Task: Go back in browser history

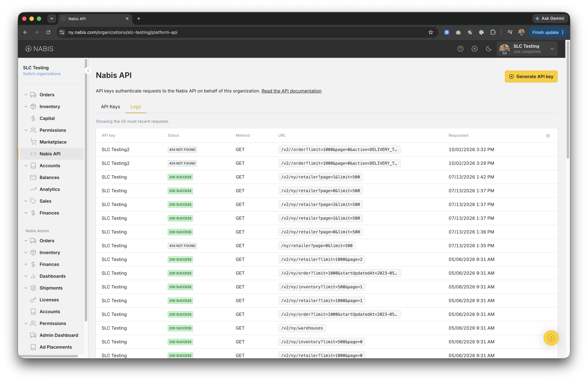Action: click(x=25, y=32)
